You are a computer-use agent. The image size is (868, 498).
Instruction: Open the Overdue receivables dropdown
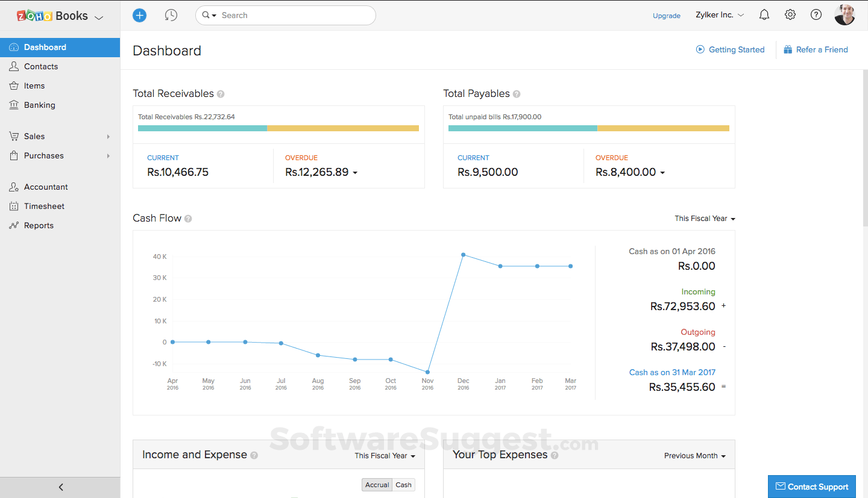(356, 172)
